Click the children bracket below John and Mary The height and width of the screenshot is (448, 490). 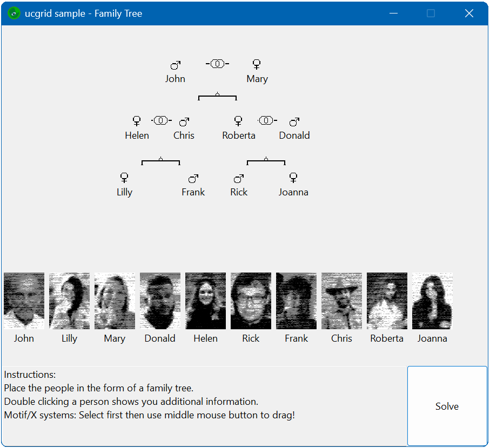tap(218, 97)
